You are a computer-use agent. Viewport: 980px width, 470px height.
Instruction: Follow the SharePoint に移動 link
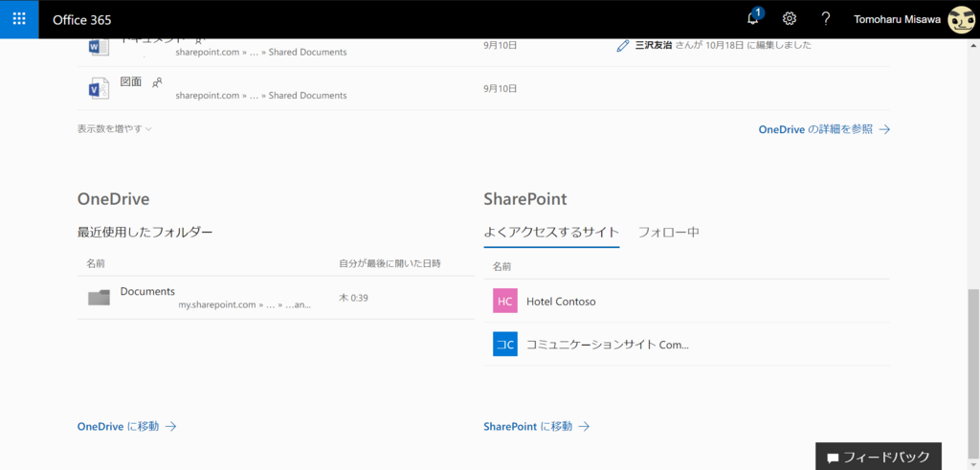click(537, 426)
